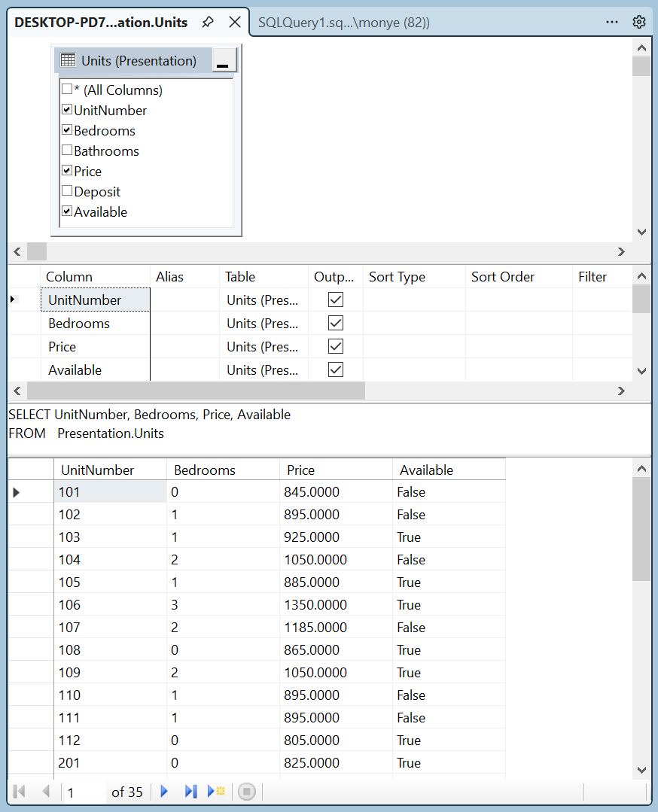This screenshot has height=812, width=658.
Task: Click criteria grid horizontal scrollbar thumb
Action: point(196,391)
